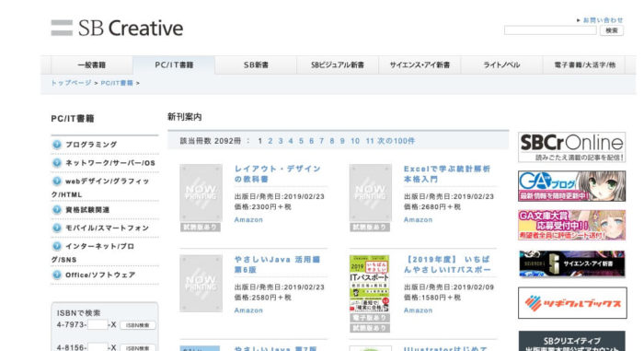Click 試読版あり badge under レイアウト・デザイン book
The height and width of the screenshot is (351, 644).
[200, 228]
